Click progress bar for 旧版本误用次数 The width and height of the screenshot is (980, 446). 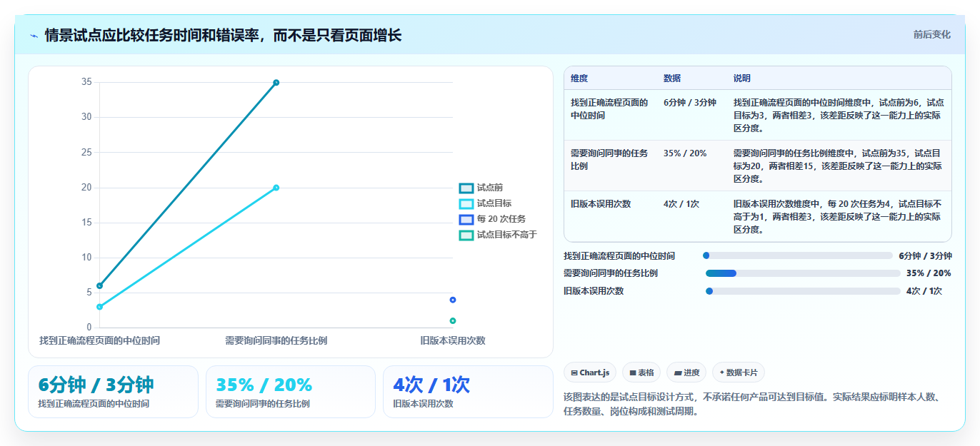coord(803,291)
